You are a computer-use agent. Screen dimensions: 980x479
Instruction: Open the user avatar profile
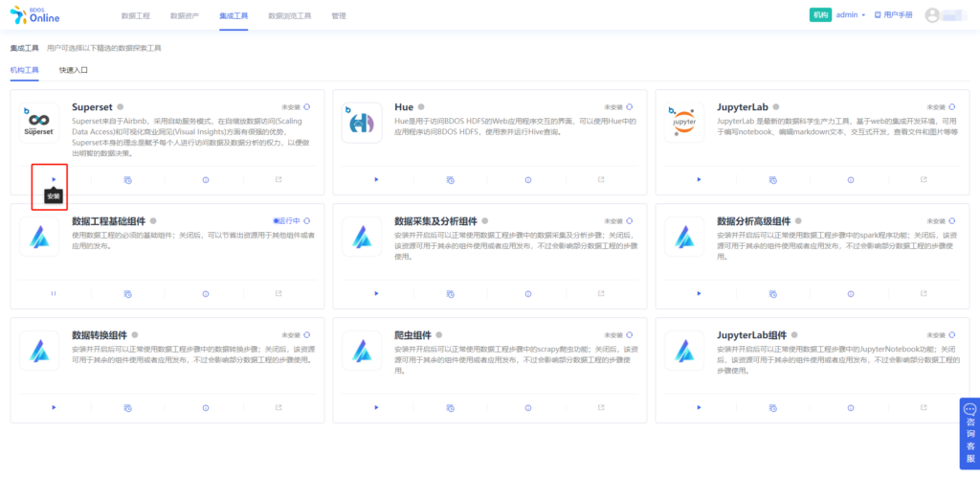[x=932, y=15]
